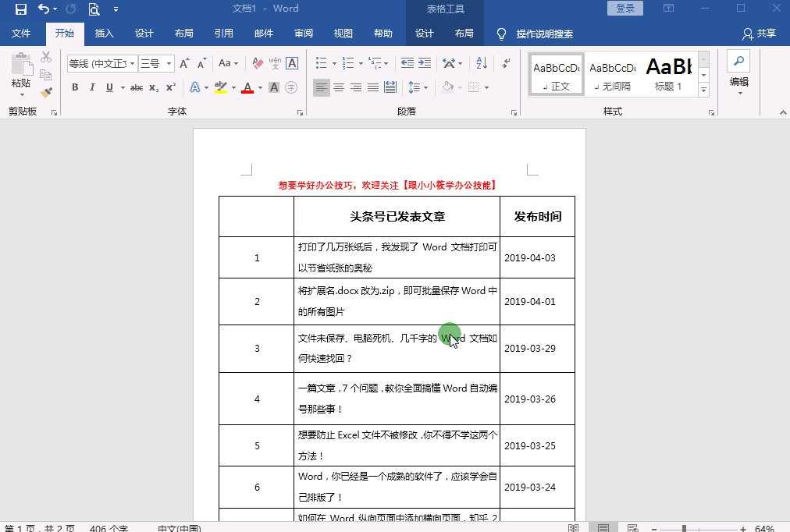The image size is (790, 532).
Task: Justify the paragraph text
Action: pos(373,87)
